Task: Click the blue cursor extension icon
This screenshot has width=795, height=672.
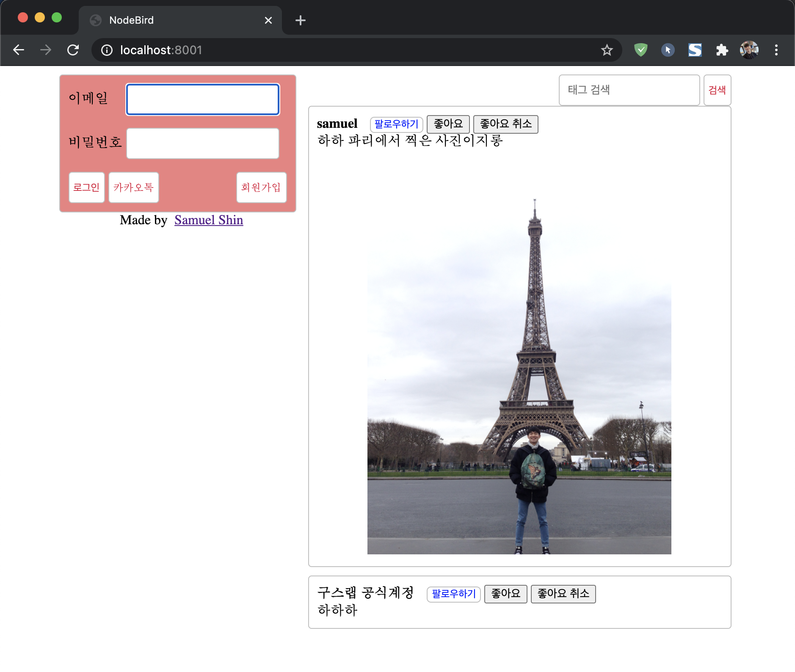Action: tap(667, 50)
